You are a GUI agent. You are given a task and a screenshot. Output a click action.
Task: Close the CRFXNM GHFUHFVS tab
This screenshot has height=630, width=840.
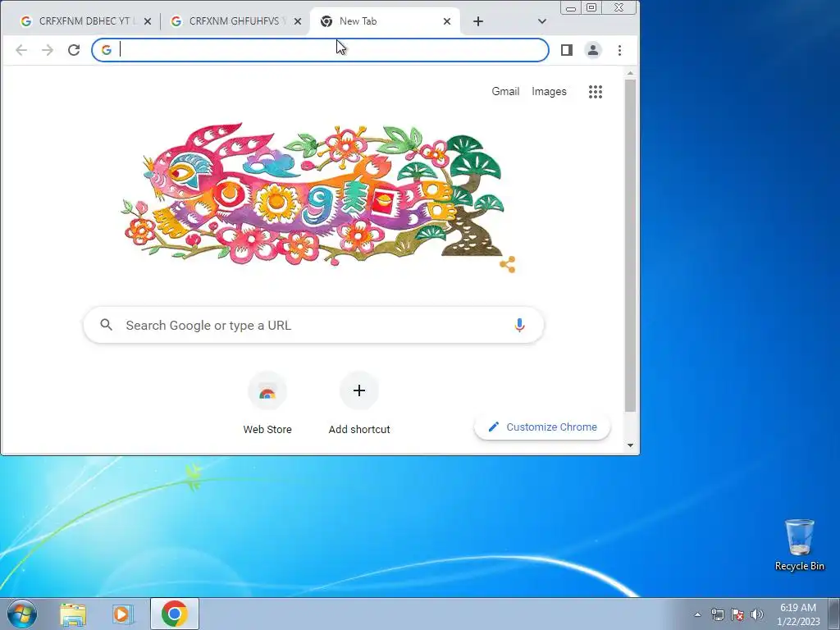[298, 21]
